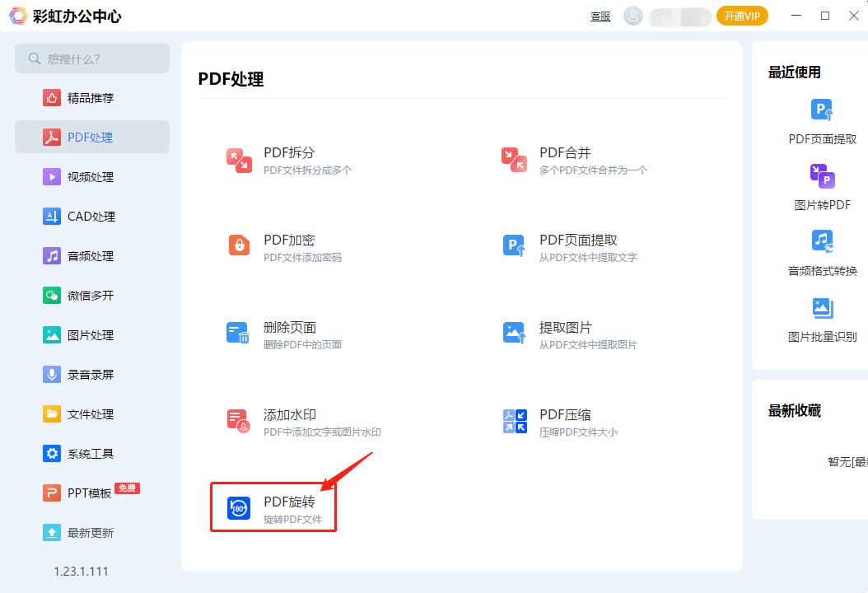Select the PDF拆分 (PDF Split) tool icon
868x593 pixels.
(238, 161)
